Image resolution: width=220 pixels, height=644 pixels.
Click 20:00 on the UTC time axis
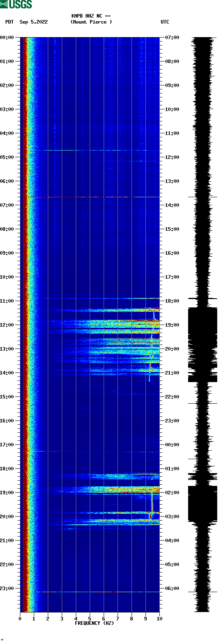click(172, 349)
